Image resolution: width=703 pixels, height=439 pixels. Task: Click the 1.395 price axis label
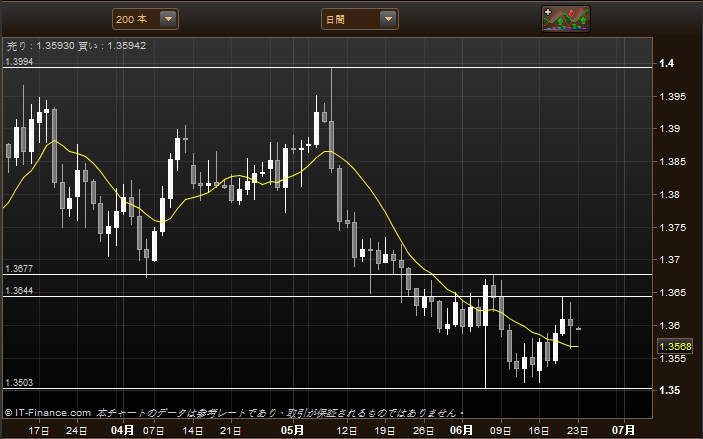click(673, 96)
